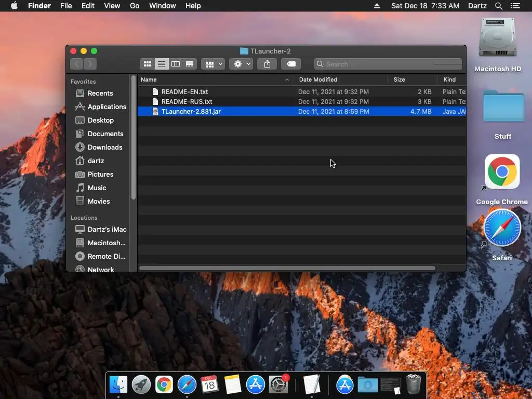532x399 pixels.
Task: Open the Trash in Dock
Action: tap(413, 384)
